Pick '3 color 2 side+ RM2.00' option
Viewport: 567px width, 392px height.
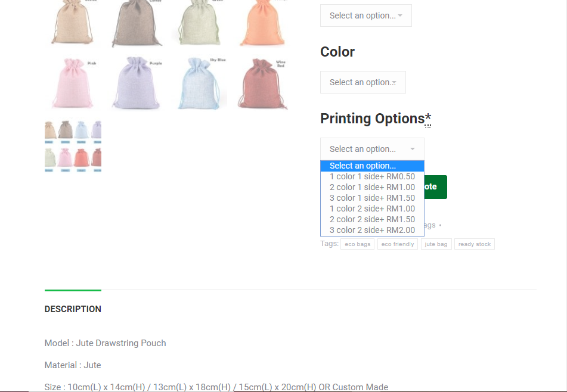372,230
